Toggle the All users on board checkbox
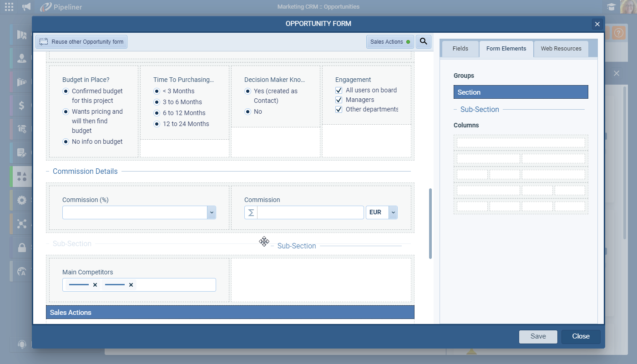 pyautogui.click(x=339, y=90)
